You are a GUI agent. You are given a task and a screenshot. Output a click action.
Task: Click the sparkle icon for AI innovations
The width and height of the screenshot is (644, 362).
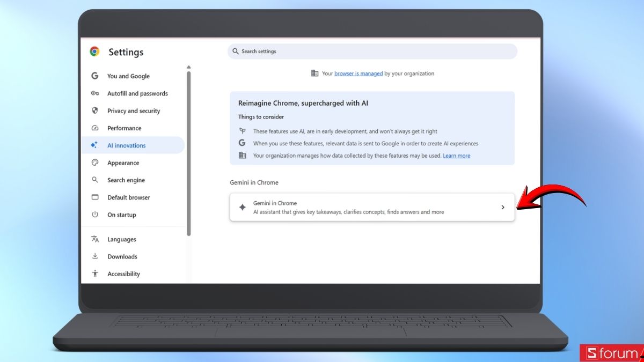94,145
